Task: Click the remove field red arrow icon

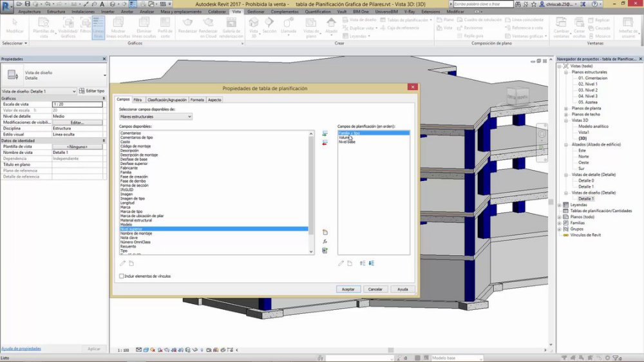Action: (x=325, y=143)
